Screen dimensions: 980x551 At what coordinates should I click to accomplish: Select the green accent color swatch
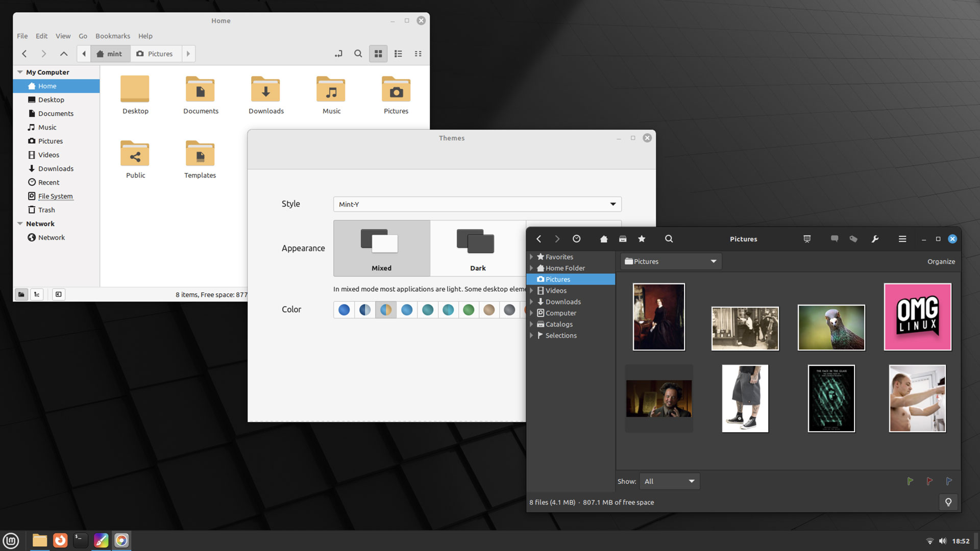469,310
